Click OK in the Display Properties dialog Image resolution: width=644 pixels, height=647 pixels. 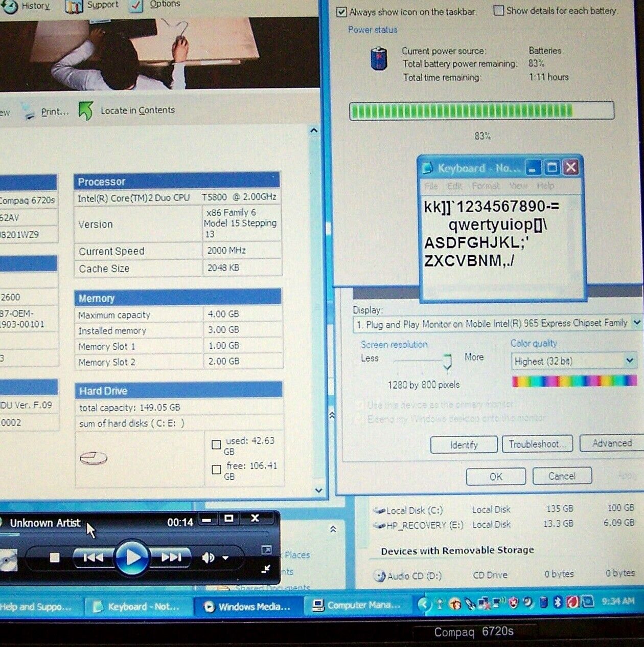(496, 477)
